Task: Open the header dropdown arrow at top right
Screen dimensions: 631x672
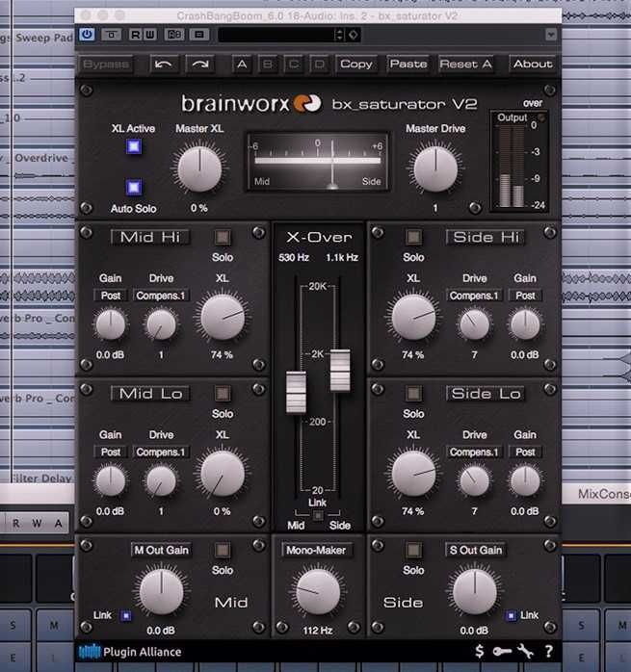Action: (x=551, y=35)
